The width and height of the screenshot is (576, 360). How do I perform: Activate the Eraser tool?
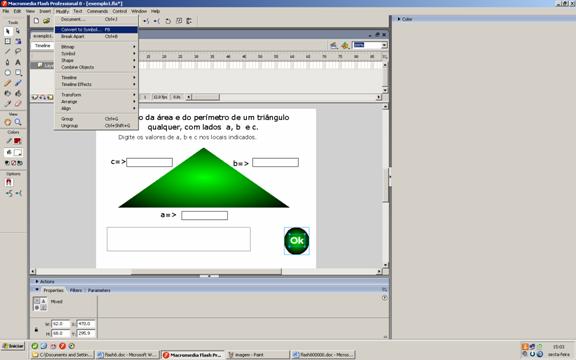[x=18, y=104]
